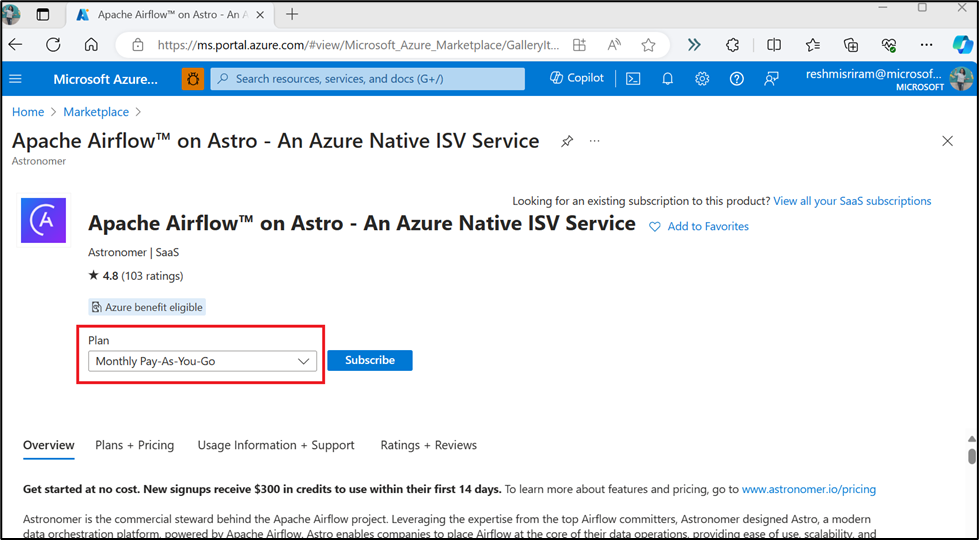Click the 4.8 (103 ratings) text
Image resolution: width=979 pixels, height=540 pixels.
(x=135, y=276)
